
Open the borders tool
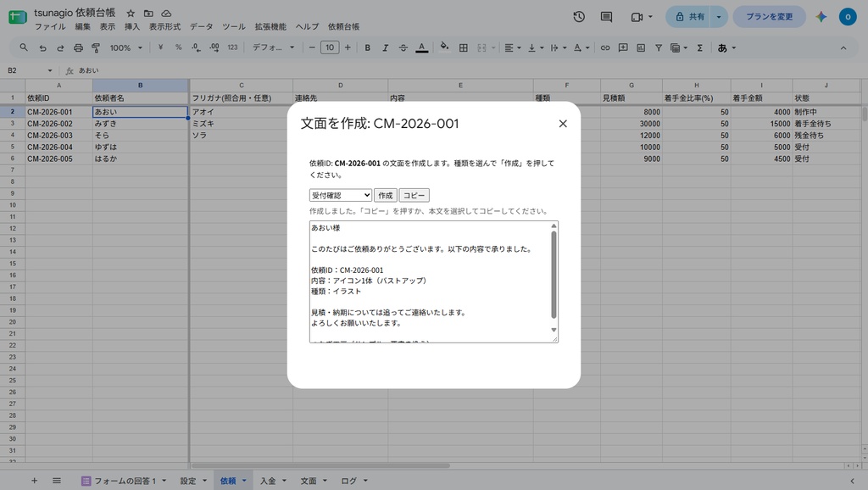(x=464, y=48)
